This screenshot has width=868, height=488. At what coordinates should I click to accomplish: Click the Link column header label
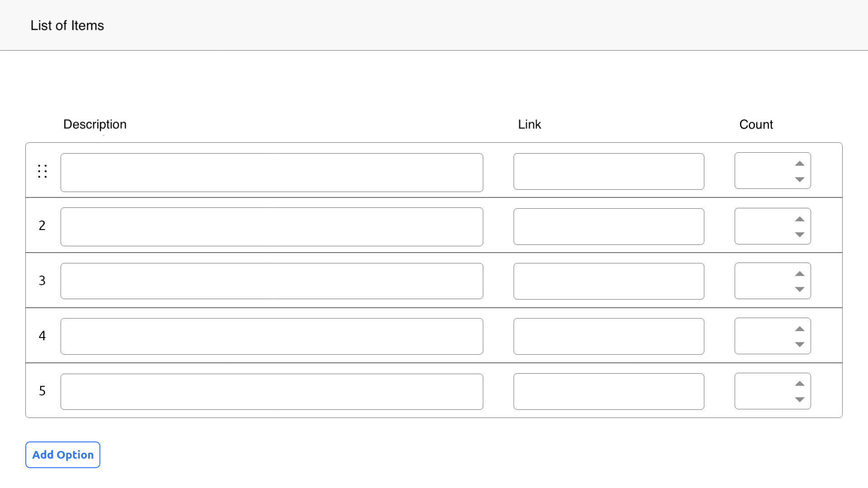tap(529, 124)
